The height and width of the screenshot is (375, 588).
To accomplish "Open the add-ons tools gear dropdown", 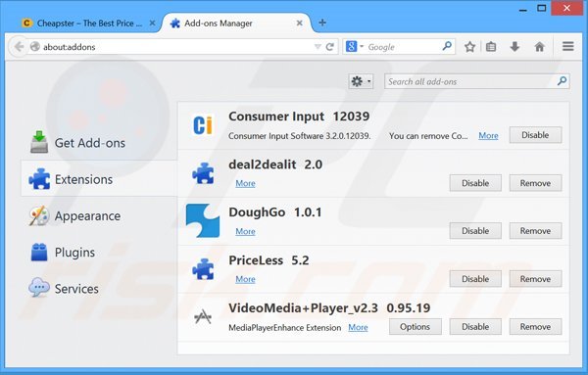I will (x=361, y=81).
